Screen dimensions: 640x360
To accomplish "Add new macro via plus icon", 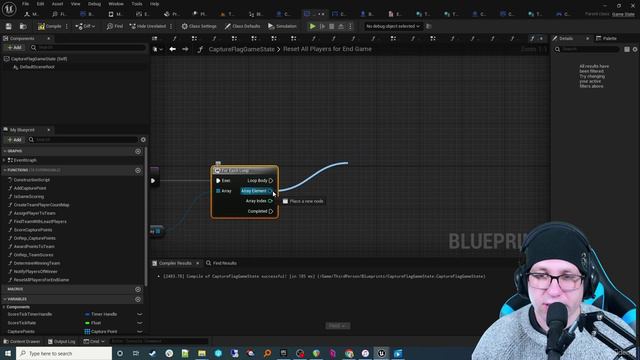I will click(x=138, y=289).
